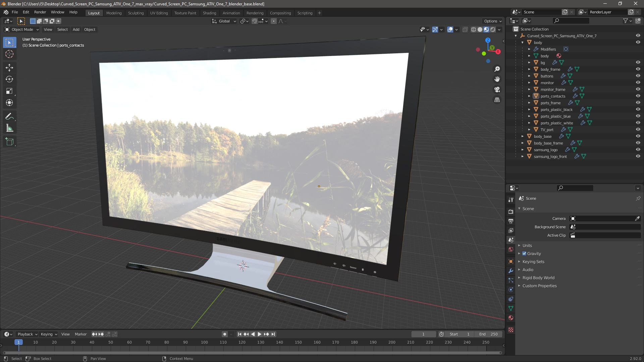Viewport: 644px width, 362px height.
Task: Click the outliner search field
Action: (x=571, y=21)
